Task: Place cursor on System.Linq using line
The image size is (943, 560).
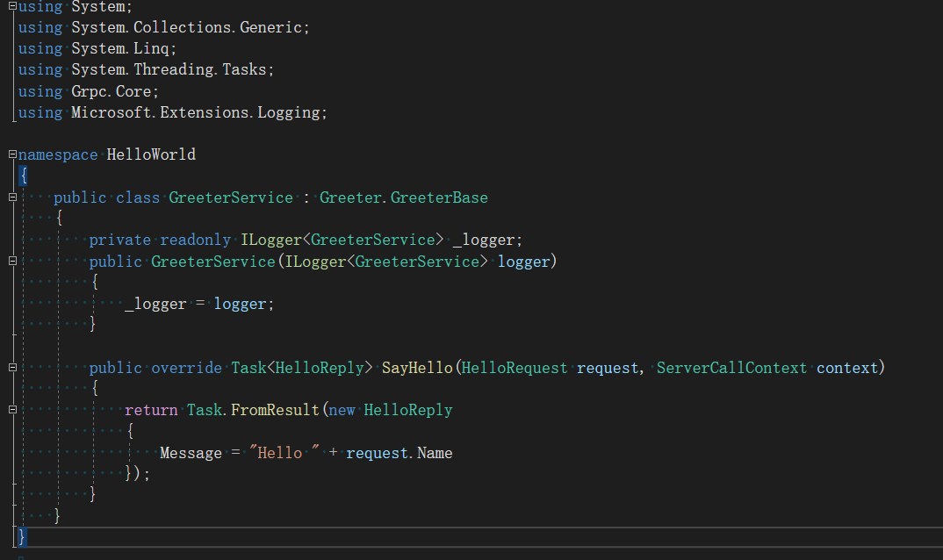Action: (124, 48)
